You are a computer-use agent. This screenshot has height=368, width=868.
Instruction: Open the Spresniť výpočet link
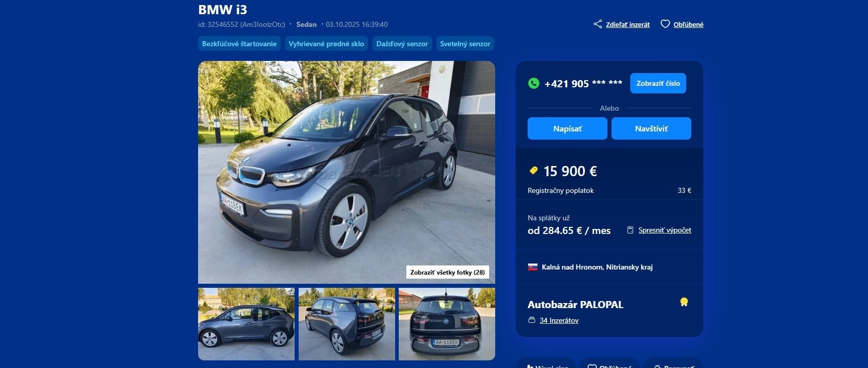(x=664, y=230)
